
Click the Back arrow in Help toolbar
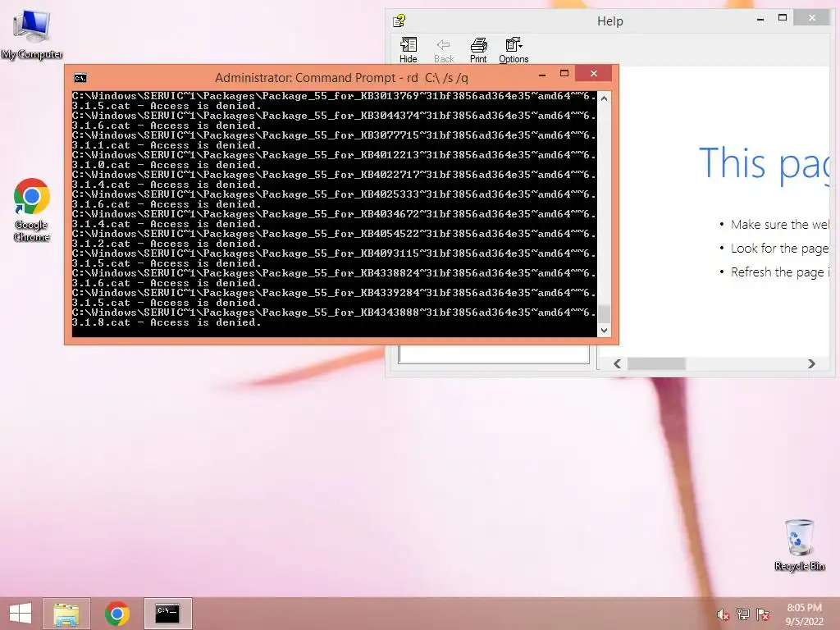444,50
